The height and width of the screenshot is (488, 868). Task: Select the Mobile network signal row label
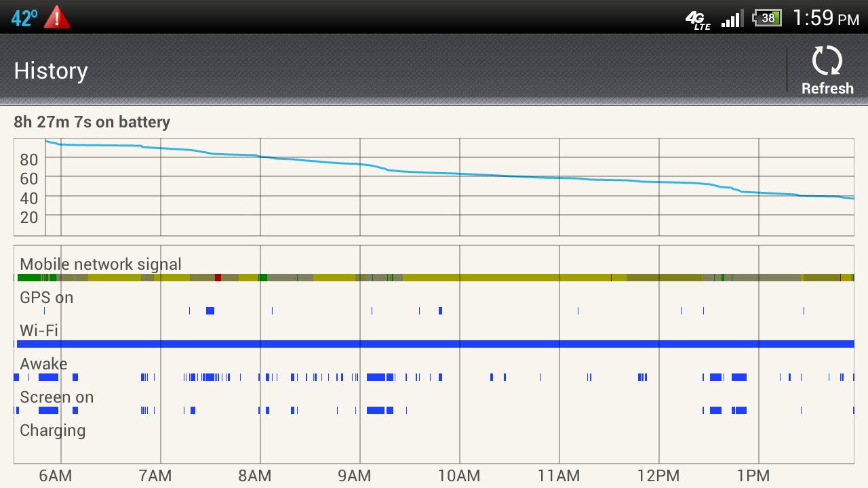(100, 264)
